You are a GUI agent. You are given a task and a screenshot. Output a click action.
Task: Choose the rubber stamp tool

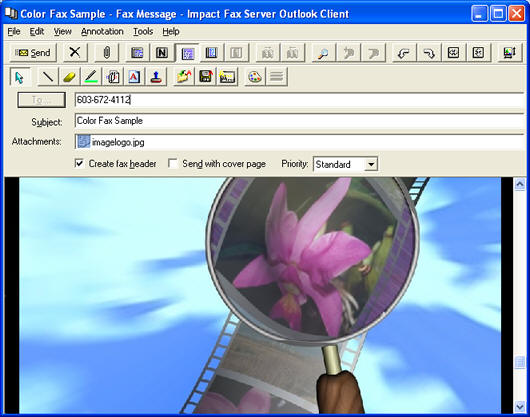(x=156, y=77)
